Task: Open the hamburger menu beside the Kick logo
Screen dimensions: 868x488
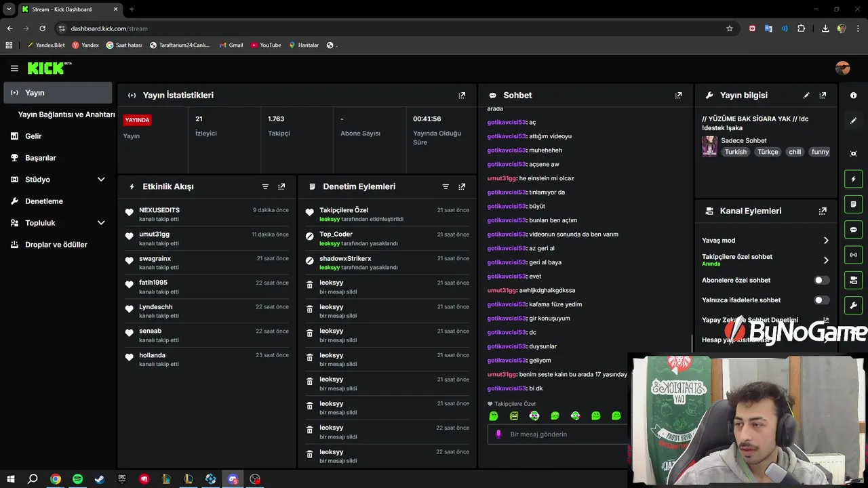Action: click(14, 68)
